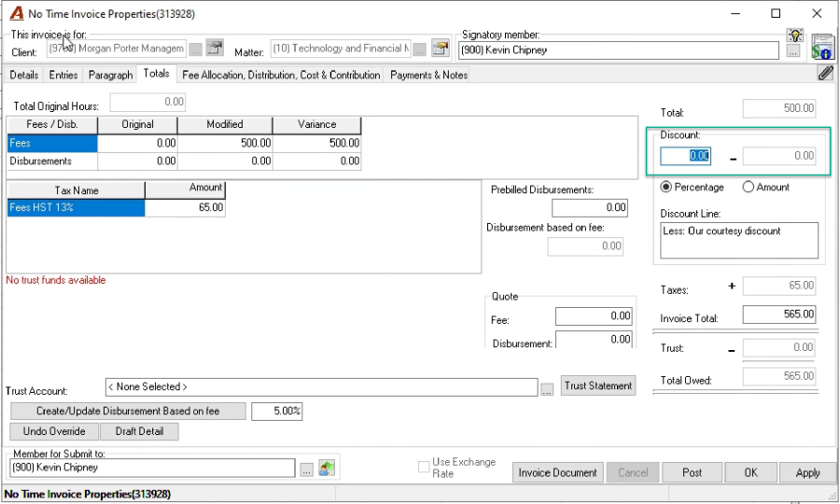
Task: Click the Trust Statement button
Action: click(x=598, y=385)
